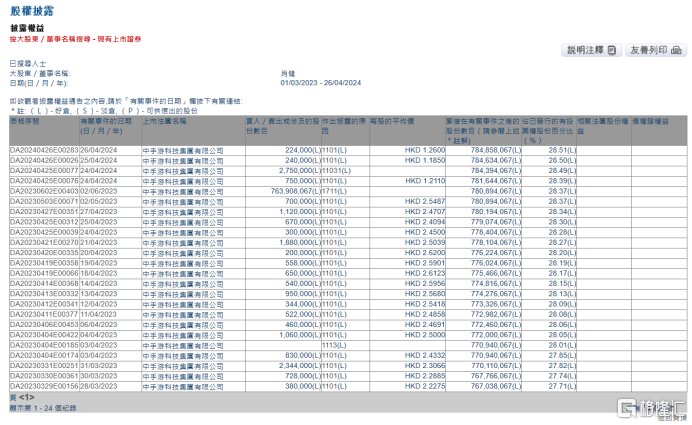
Task: Select share count 2,750,000(L)
Action: point(300,171)
